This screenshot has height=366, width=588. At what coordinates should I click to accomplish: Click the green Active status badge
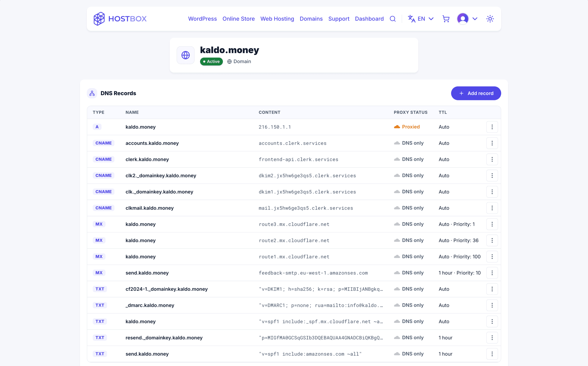pos(211,61)
